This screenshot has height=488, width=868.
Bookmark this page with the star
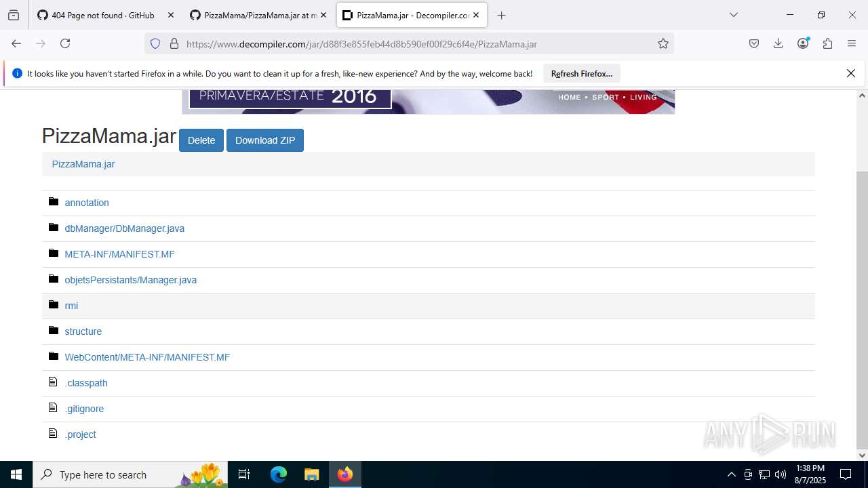tap(663, 43)
